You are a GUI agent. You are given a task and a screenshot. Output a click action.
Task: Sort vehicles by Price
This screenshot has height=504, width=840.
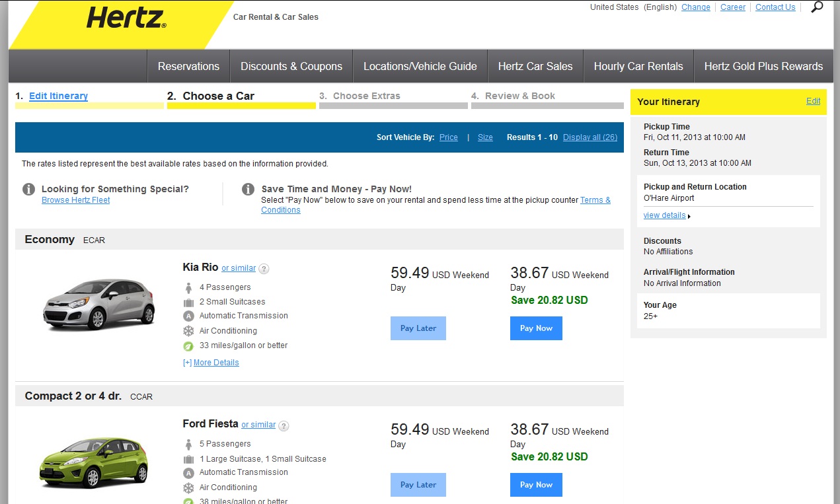tap(448, 137)
